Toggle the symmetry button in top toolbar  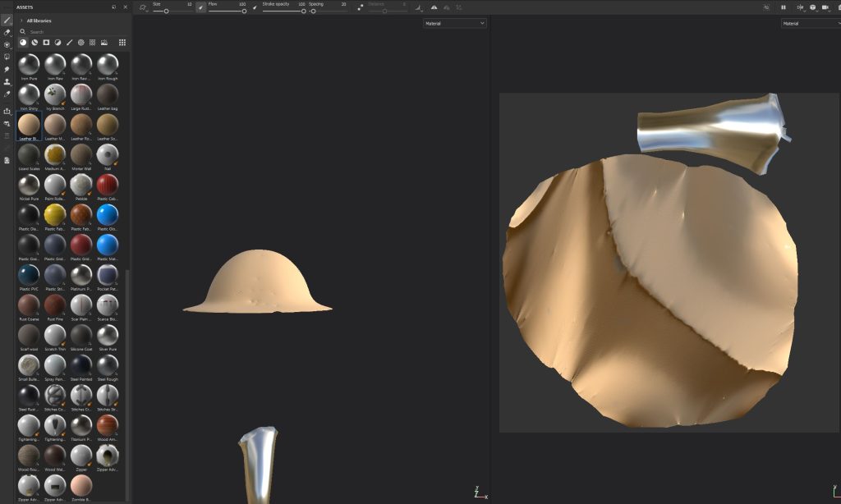tap(419, 7)
